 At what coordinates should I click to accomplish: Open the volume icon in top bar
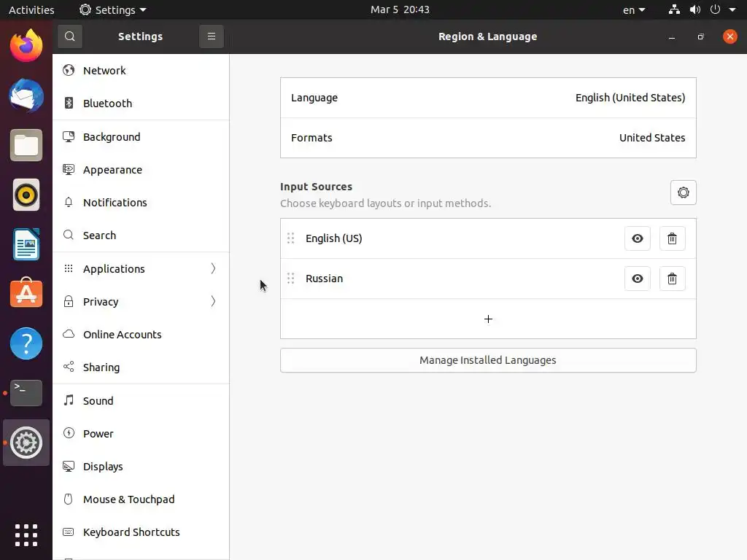pos(694,10)
